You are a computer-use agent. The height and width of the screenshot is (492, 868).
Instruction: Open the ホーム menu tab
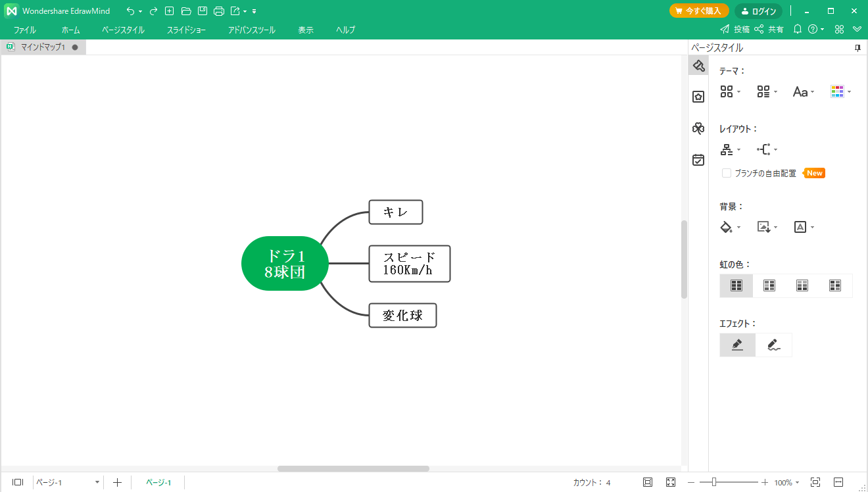click(x=70, y=30)
